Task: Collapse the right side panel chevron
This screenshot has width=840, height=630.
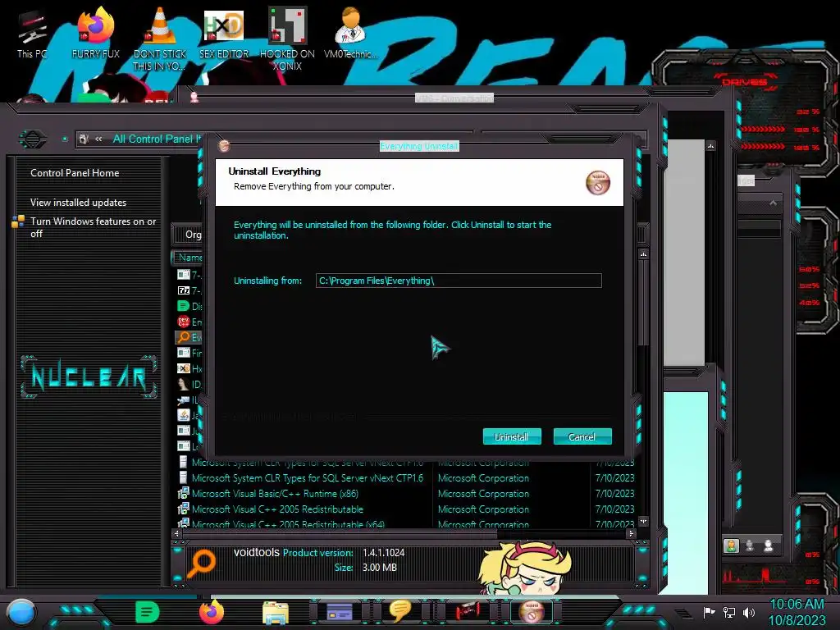Action: [x=773, y=203]
